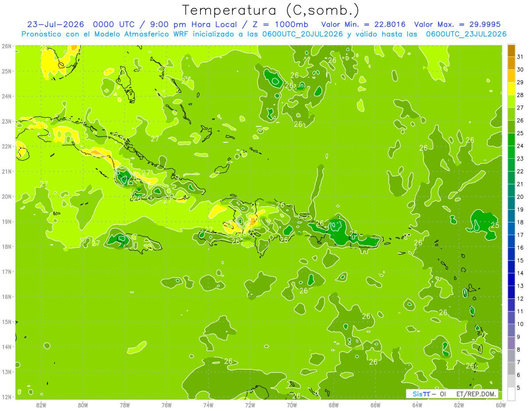Click 'Valor Min. = 22.8016' text
This screenshot has width=532, height=411.
364,24
